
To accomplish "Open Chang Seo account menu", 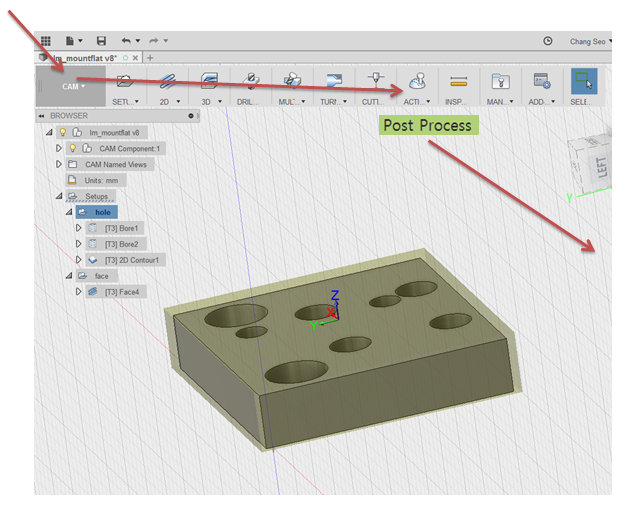I will 591,42.
